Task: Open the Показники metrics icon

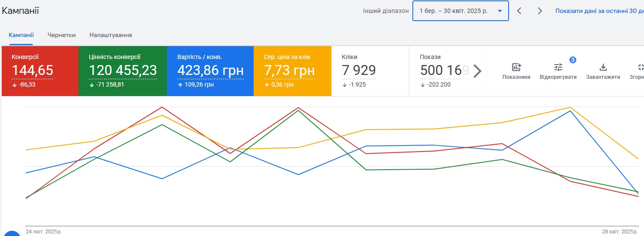Action: pos(516,67)
